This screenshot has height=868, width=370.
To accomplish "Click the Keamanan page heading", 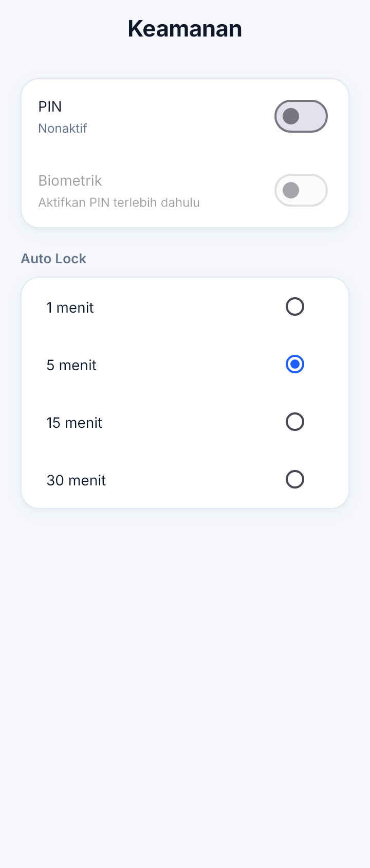I will [185, 28].
